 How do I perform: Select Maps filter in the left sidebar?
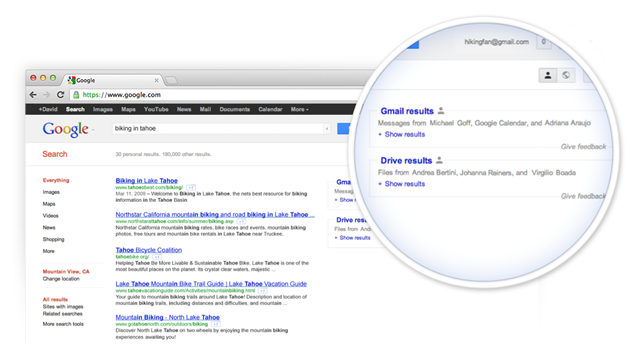pos(49,204)
